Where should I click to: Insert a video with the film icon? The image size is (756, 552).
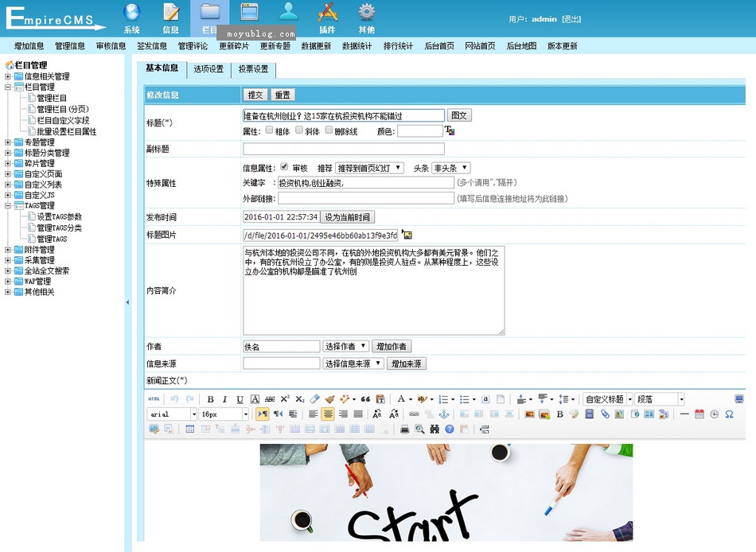tap(589, 414)
